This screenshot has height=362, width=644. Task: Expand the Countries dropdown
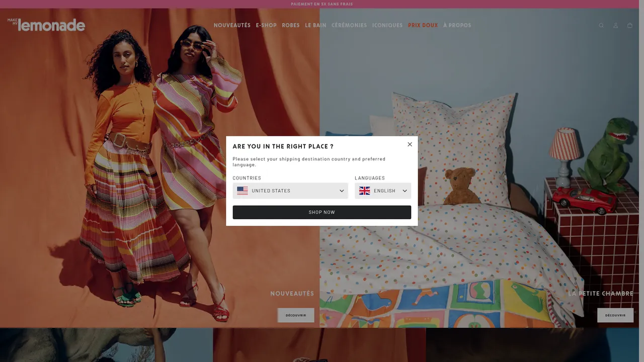coord(290,191)
